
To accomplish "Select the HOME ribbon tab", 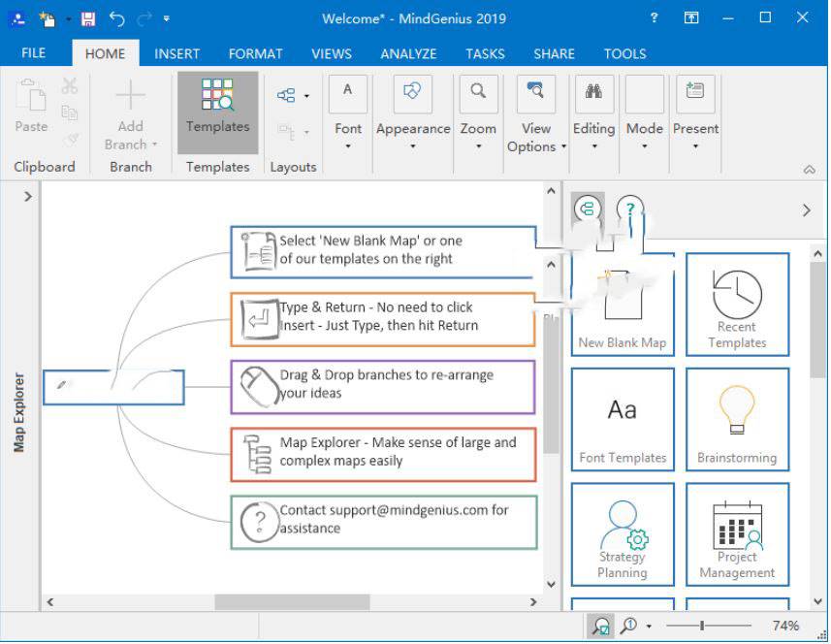I will 105,53.
